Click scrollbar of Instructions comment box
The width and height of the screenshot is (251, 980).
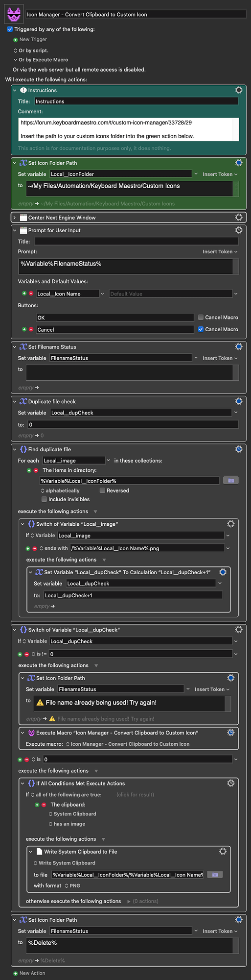(x=236, y=129)
